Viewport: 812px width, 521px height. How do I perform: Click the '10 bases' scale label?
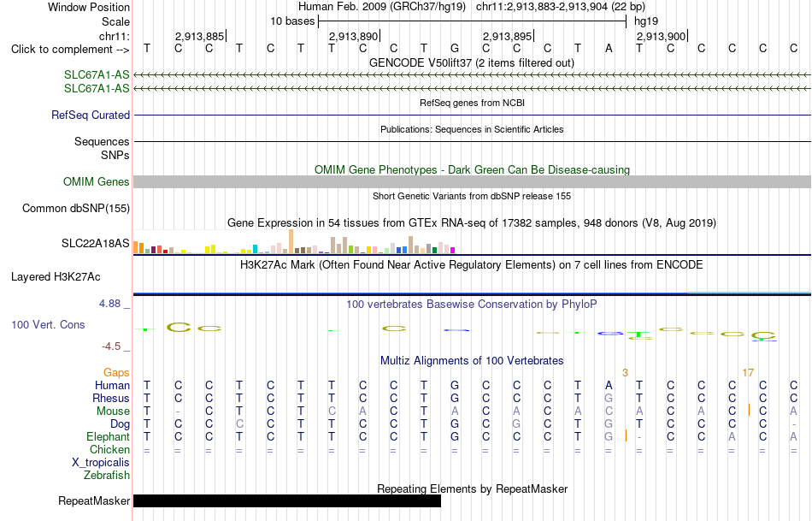point(292,21)
